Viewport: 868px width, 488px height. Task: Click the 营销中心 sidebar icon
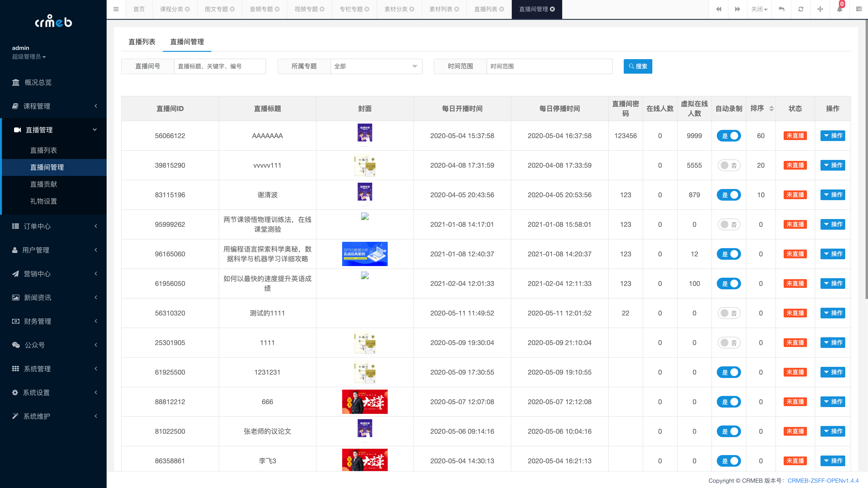(16, 274)
